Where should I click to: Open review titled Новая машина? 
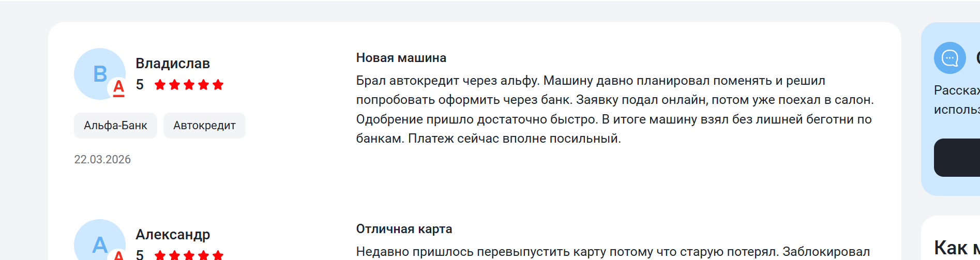tap(401, 58)
